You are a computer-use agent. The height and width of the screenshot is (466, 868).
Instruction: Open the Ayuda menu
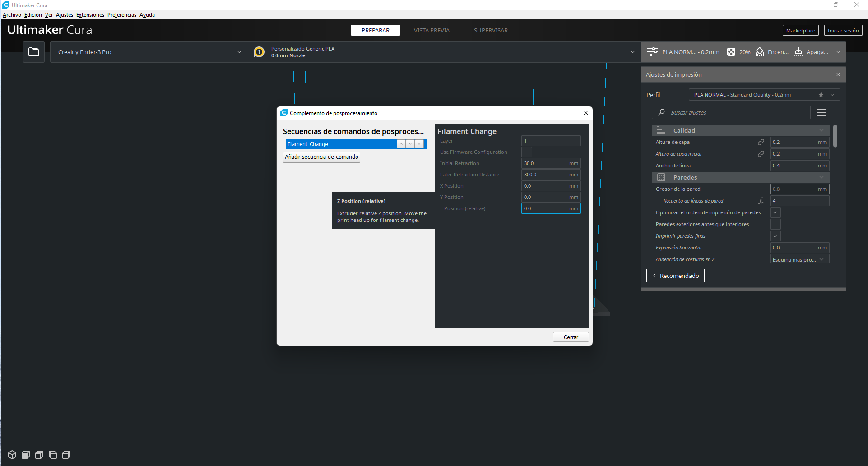point(147,15)
